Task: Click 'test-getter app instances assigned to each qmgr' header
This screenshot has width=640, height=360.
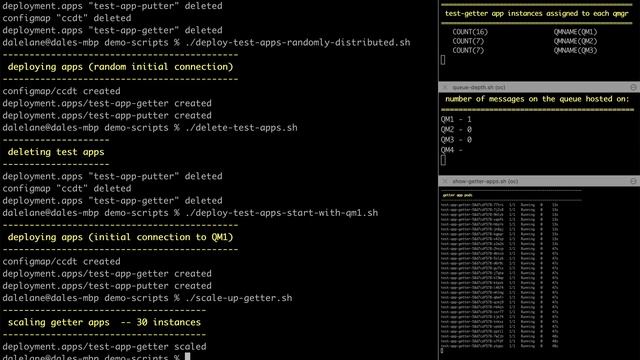Action: coord(537,13)
